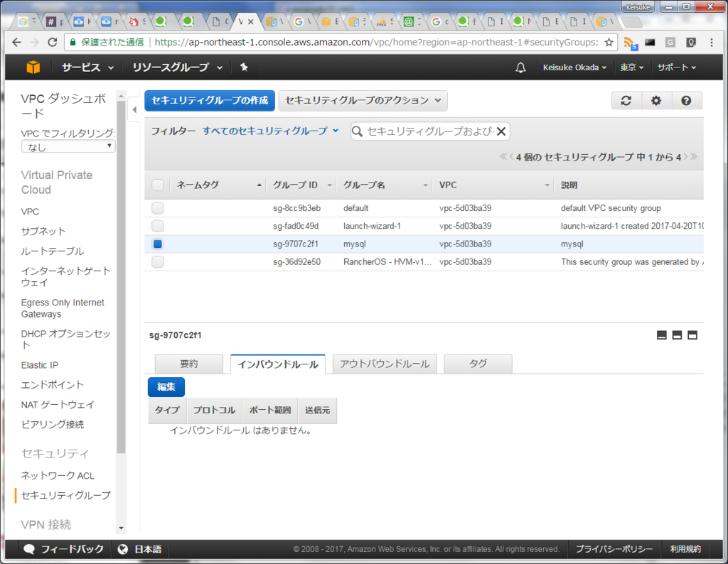Screen dimensions: 728x564
Task: Open the リソースグループ dropdown
Action: point(177,67)
